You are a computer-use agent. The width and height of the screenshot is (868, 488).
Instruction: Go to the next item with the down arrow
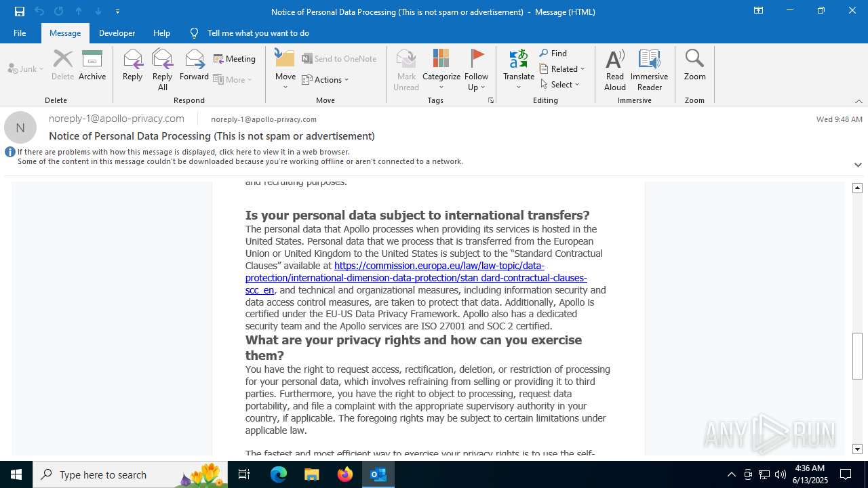coord(98,12)
